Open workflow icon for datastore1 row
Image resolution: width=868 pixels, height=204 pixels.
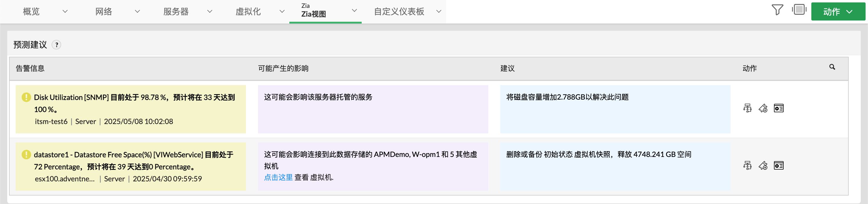(747, 166)
